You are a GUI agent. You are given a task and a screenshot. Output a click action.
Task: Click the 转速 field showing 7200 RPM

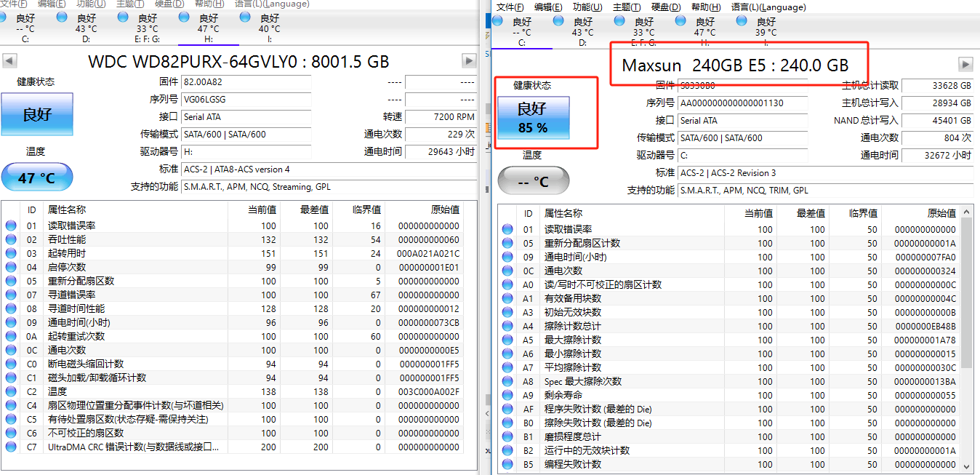pyautogui.click(x=441, y=117)
